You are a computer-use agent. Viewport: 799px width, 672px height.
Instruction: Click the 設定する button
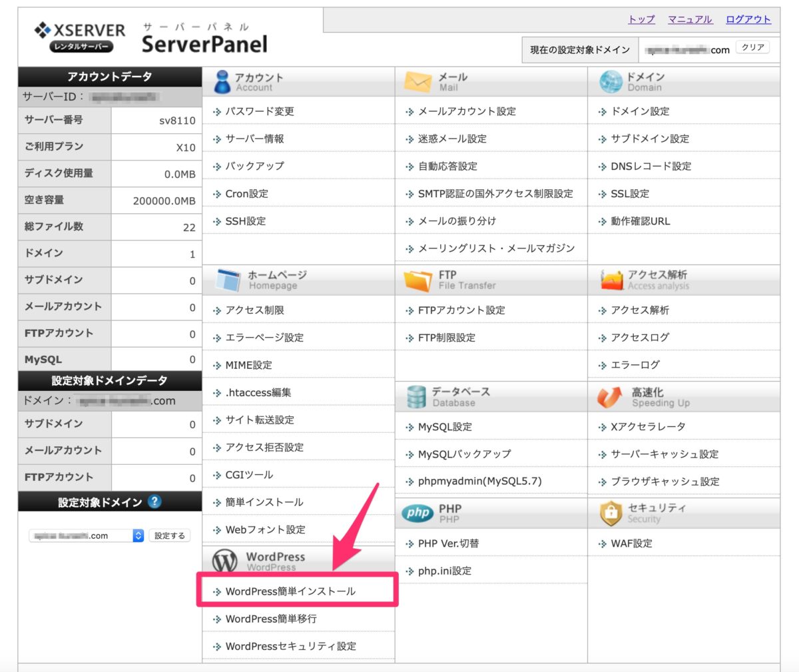tap(170, 535)
